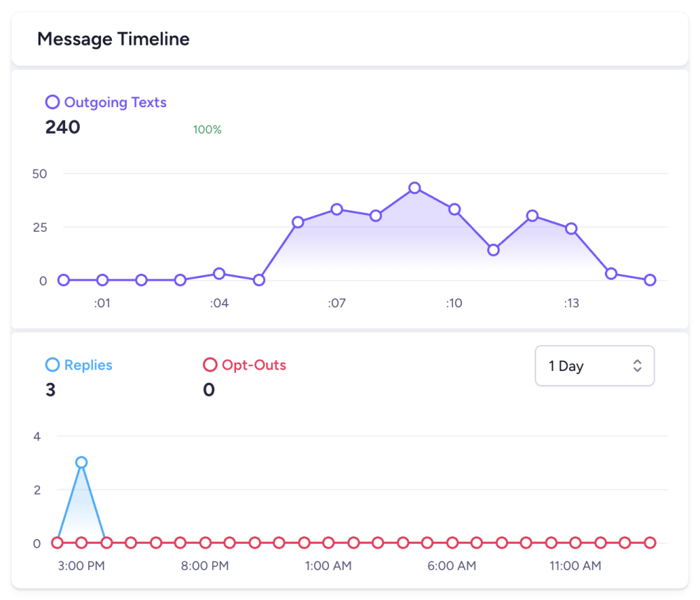Click the shaded gradient area under the Outgoing Texts curve
Viewport: 700px width, 600px height.
point(385,245)
